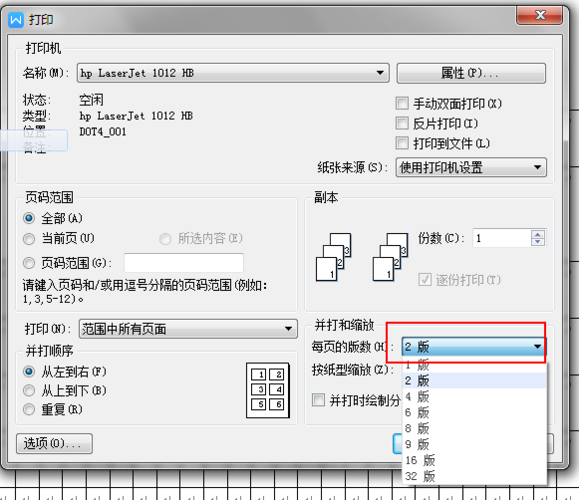Open 纸张来源 dropdown 使用打印机设置
Viewport: 579px width, 500px height.
tap(471, 168)
